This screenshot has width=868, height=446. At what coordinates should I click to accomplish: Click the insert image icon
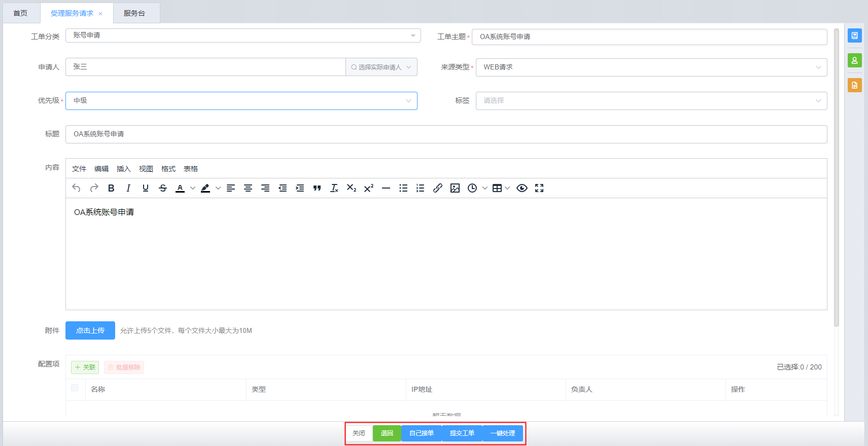pyautogui.click(x=455, y=188)
